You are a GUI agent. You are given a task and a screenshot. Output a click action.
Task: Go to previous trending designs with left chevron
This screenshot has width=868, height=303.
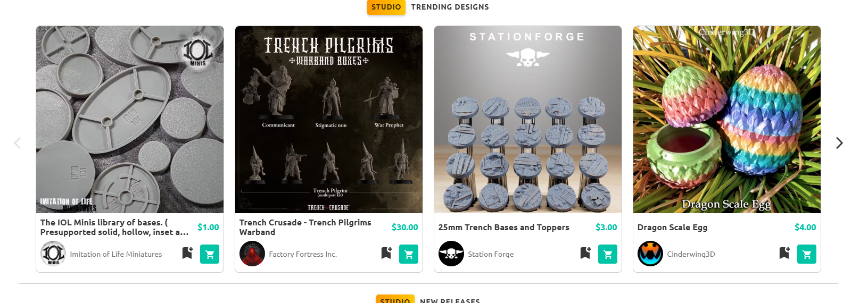point(18,143)
